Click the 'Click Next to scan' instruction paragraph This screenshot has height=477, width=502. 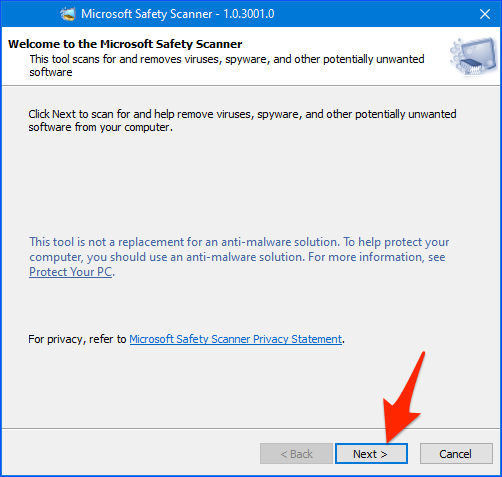pyautogui.click(x=242, y=121)
